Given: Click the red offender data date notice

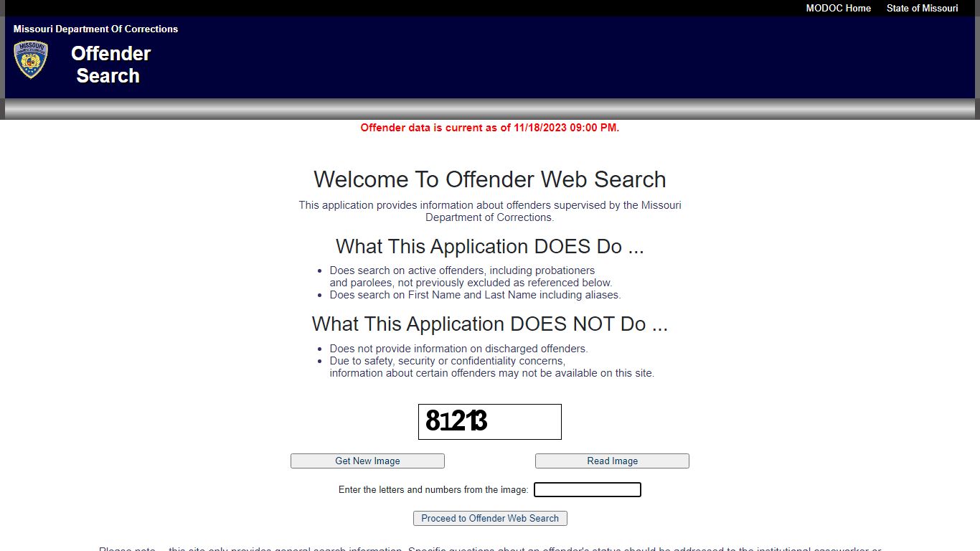Looking at the screenshot, I should point(489,128).
